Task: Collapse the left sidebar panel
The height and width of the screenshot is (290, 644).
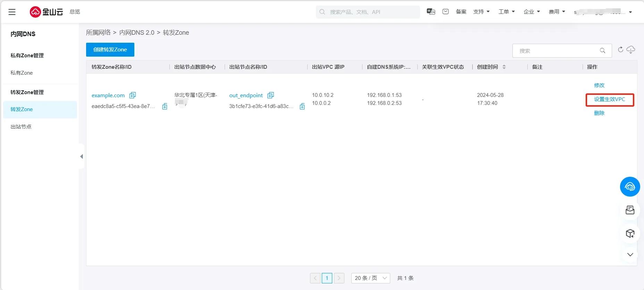Action: (82, 157)
